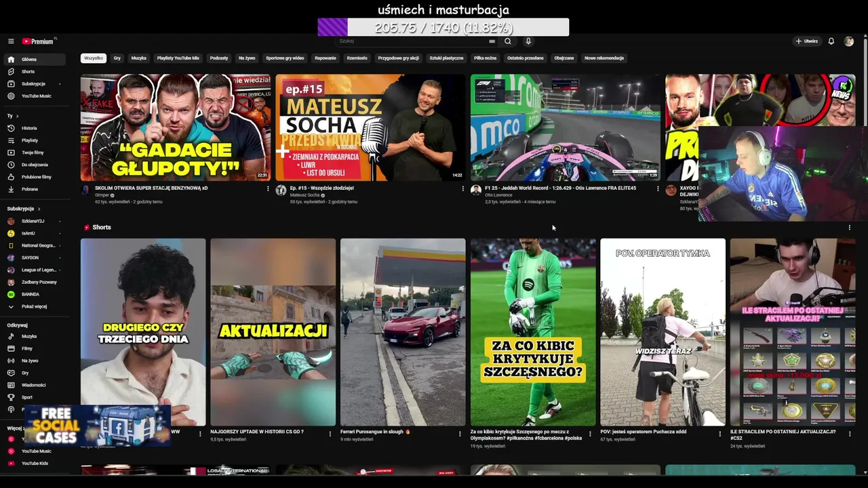
Task: Open options menu for Jeddah World Record video
Action: click(657, 189)
